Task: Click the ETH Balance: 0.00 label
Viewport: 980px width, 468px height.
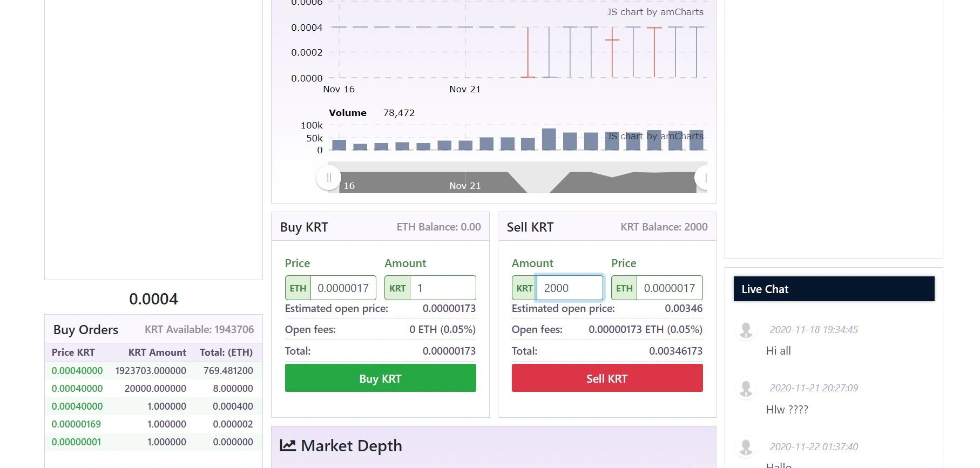Action: (x=439, y=227)
